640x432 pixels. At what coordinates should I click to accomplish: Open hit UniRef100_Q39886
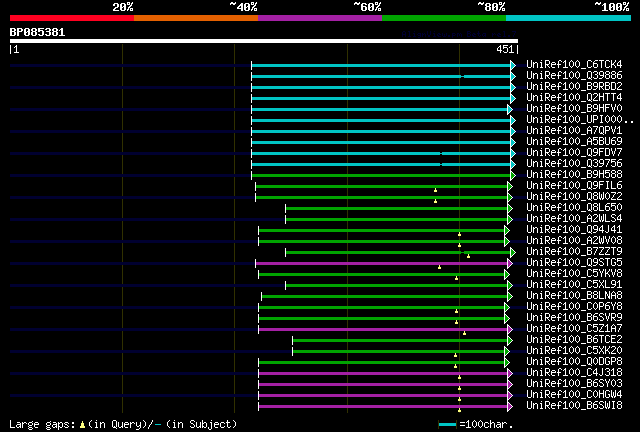pos(574,76)
